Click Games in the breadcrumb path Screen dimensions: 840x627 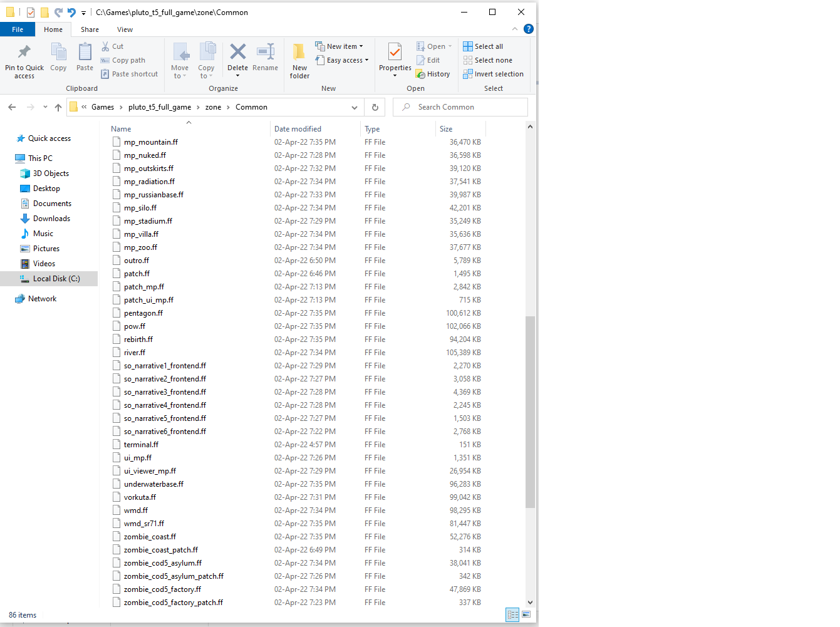(x=103, y=107)
